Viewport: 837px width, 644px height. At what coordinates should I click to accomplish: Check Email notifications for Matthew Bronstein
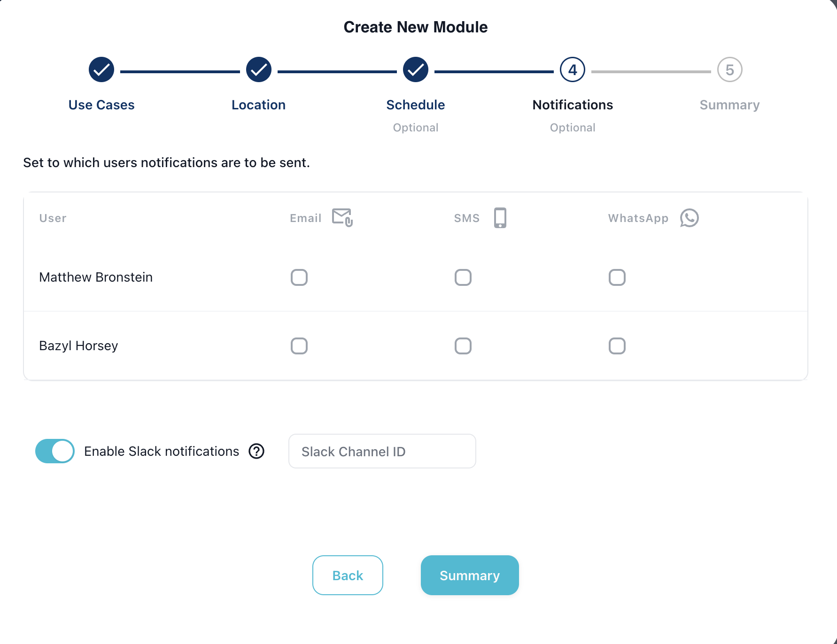point(299,277)
